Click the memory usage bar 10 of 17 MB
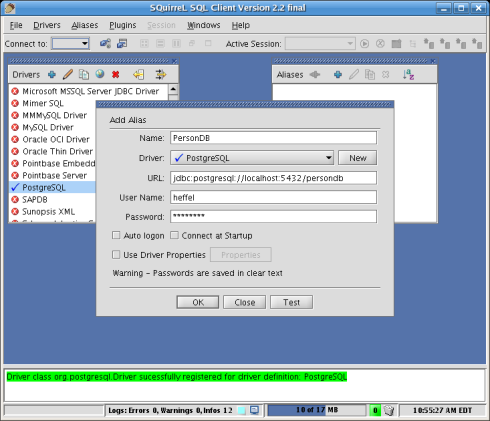Viewport: 490px width, 421px height. (x=317, y=410)
